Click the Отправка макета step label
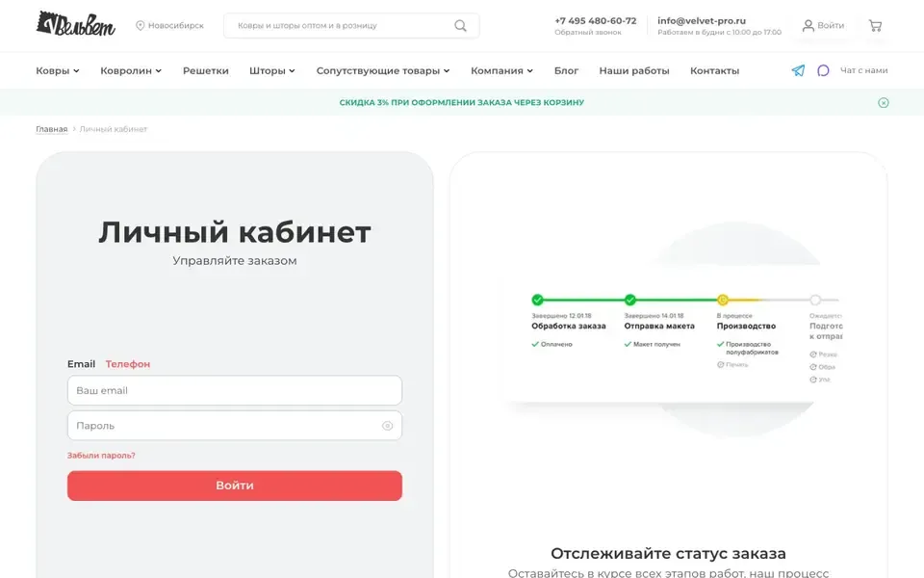The height and width of the screenshot is (578, 924). click(659, 326)
